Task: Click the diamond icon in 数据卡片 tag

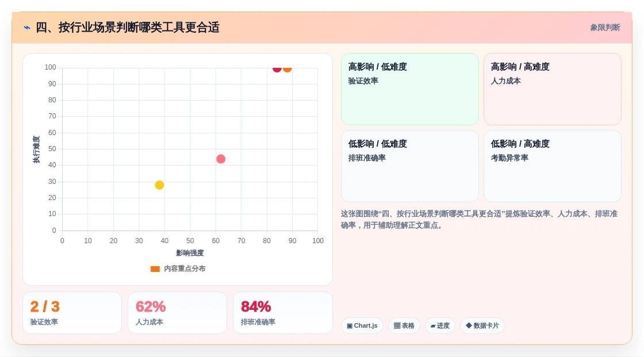Action: 469,325
